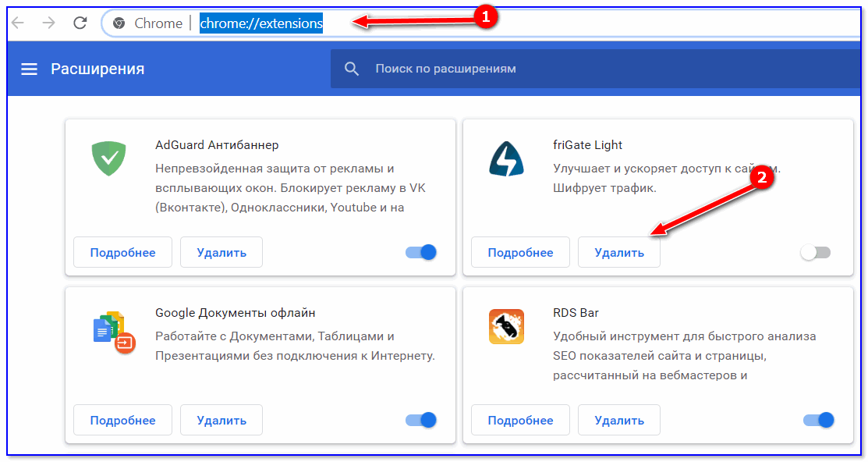Click the RDS Bar description Удобный инструмент
The height and width of the screenshot is (462, 868).
684,356
